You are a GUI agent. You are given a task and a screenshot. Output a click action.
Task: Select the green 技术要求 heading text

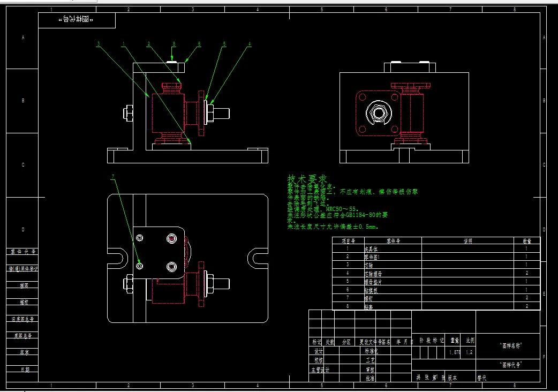point(307,178)
